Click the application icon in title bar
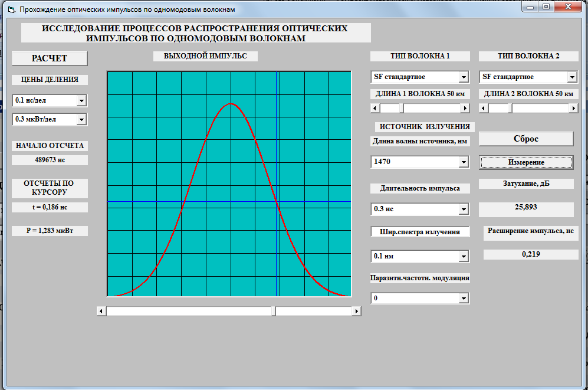The width and height of the screenshot is (588, 390). point(11,9)
